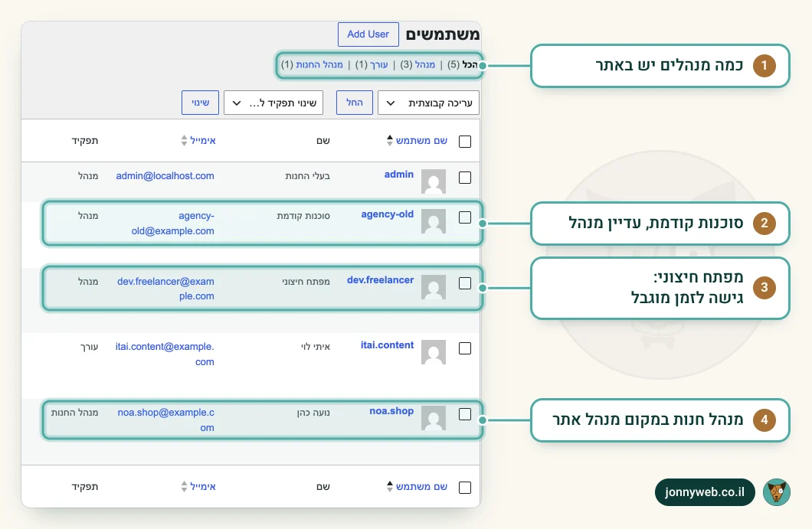The height and width of the screenshot is (529, 812).
Task: Click the החל apply button
Action: pyautogui.click(x=355, y=103)
